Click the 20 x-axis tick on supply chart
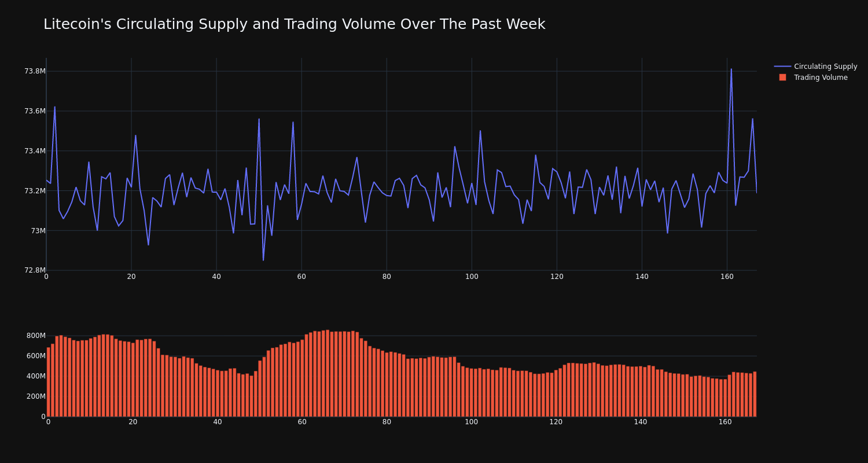The height and width of the screenshot is (463, 868). point(131,277)
